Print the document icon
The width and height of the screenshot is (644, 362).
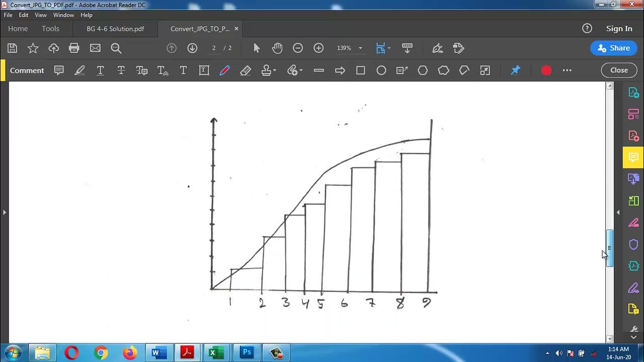coord(74,48)
